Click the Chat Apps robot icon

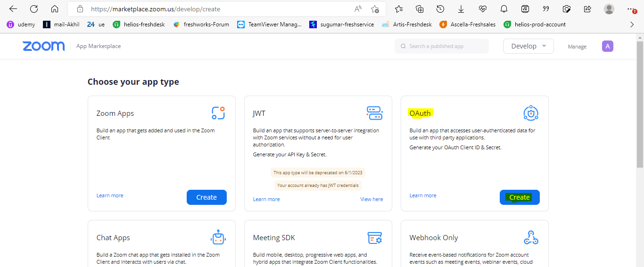[x=218, y=237]
